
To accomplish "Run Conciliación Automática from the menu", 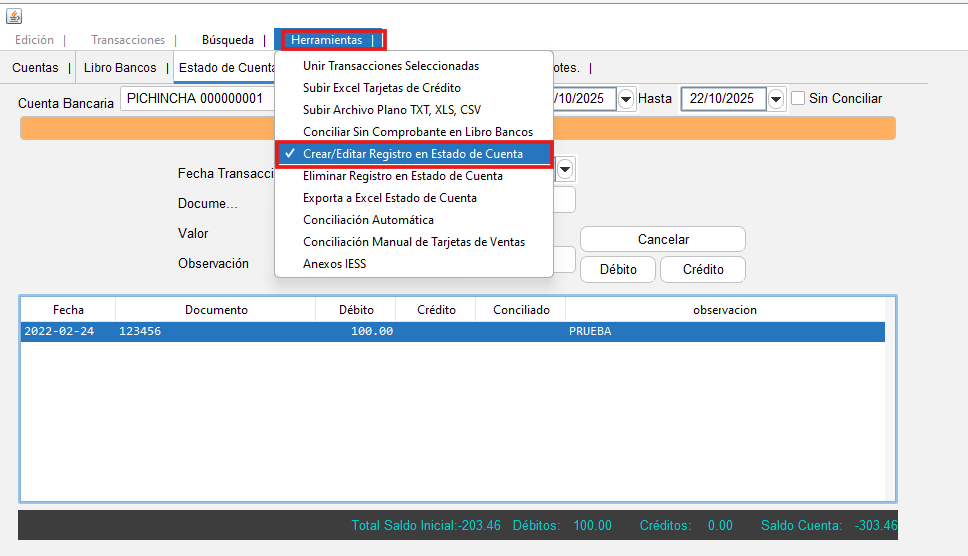I will [368, 220].
